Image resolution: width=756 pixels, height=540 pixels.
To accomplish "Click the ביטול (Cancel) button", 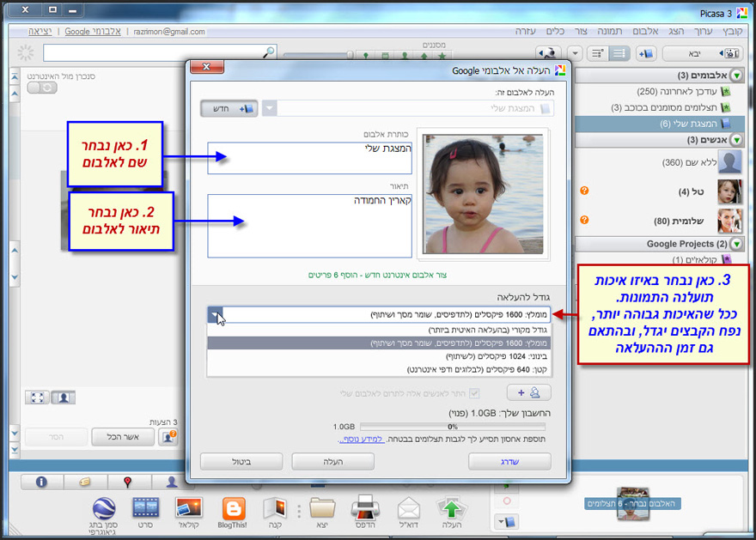I will tap(241, 462).
